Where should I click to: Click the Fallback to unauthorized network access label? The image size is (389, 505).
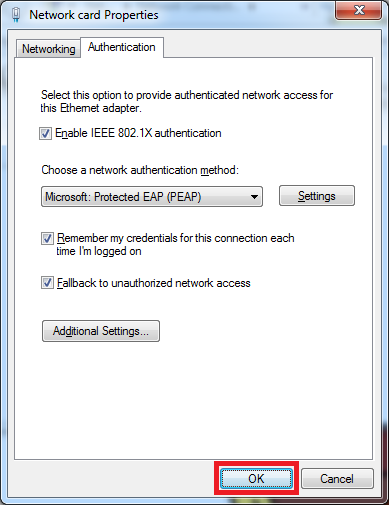click(x=154, y=283)
